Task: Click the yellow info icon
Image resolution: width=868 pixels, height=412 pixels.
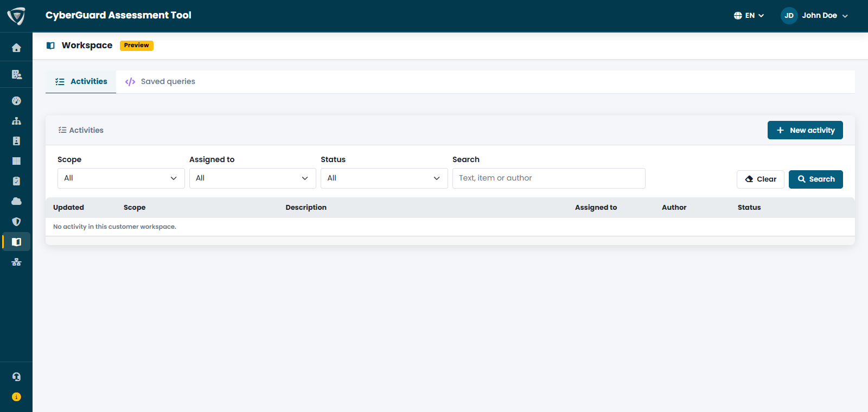Action: coord(16,397)
